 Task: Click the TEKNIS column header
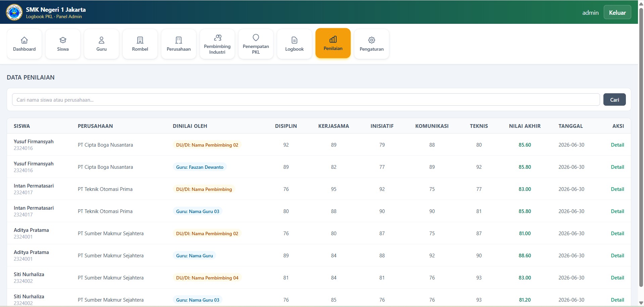(x=479, y=126)
